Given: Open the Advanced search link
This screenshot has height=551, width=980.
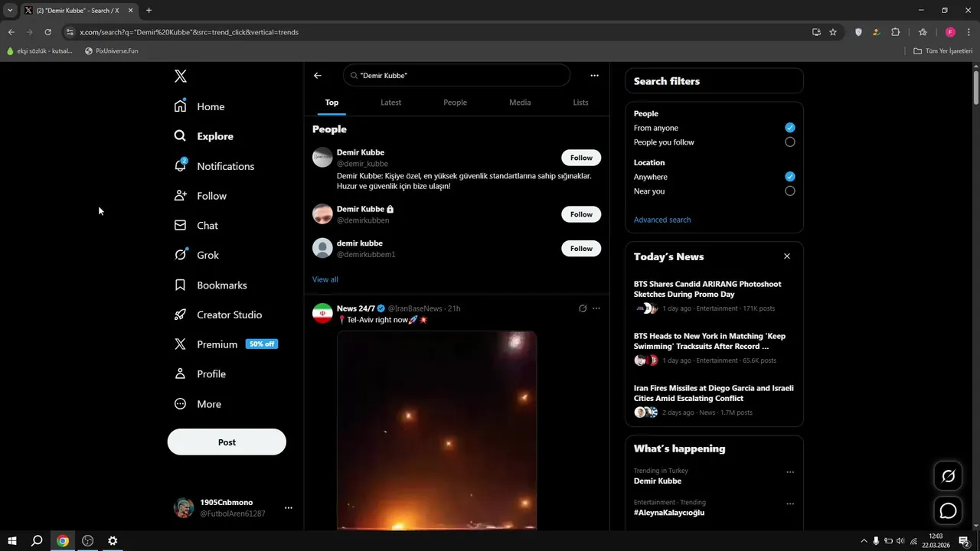Looking at the screenshot, I should tap(662, 220).
